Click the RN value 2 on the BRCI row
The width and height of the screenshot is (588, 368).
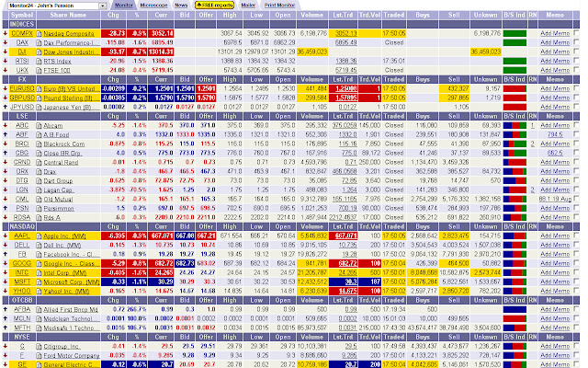532,144
